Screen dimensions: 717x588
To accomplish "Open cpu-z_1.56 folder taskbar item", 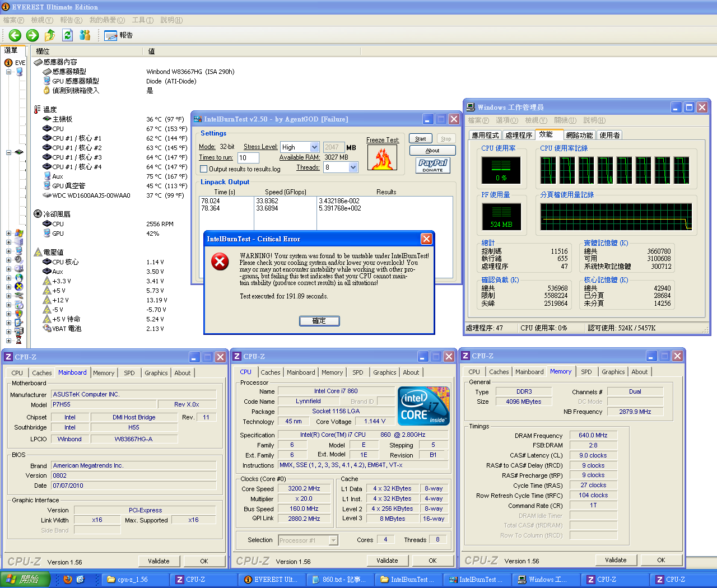I will (x=136, y=580).
